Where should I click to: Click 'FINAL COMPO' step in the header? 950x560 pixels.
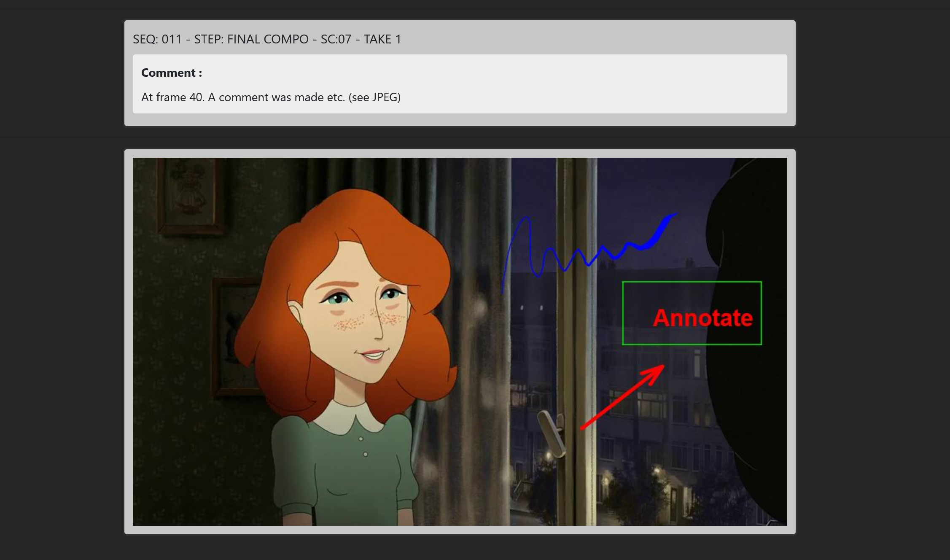coord(268,39)
